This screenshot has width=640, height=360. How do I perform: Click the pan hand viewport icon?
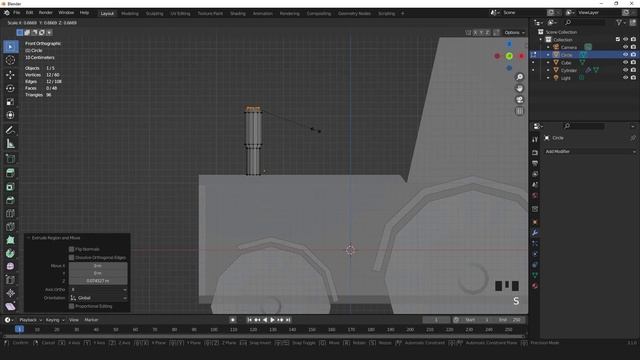(520, 88)
